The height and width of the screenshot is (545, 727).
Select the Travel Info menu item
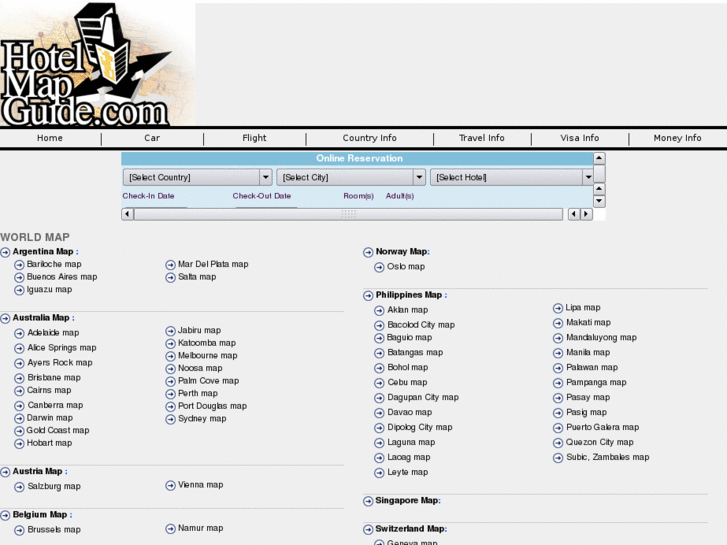click(482, 138)
